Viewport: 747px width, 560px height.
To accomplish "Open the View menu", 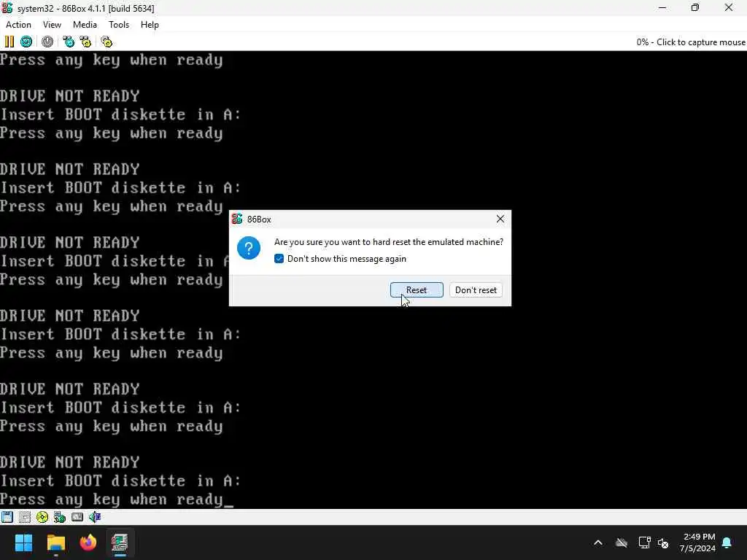I will pos(52,25).
